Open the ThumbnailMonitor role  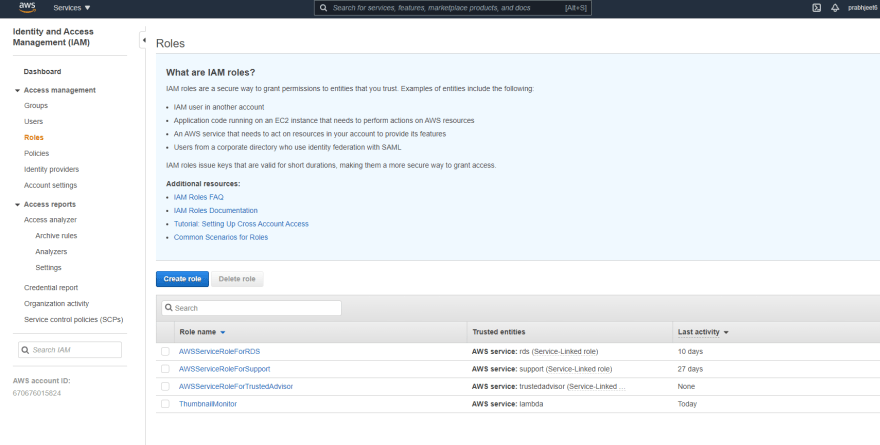tap(208, 403)
